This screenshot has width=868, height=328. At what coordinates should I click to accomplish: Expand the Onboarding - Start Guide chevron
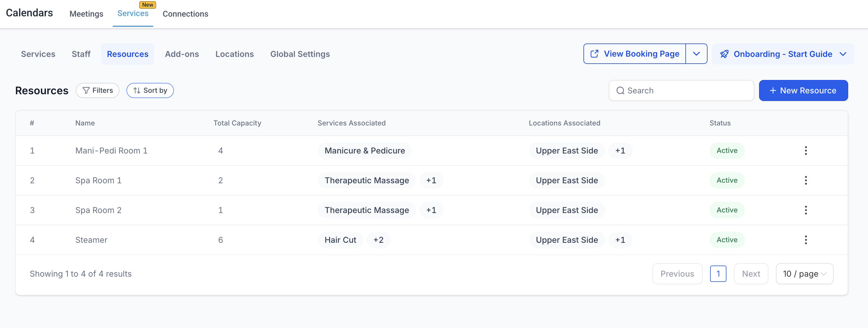click(x=843, y=54)
